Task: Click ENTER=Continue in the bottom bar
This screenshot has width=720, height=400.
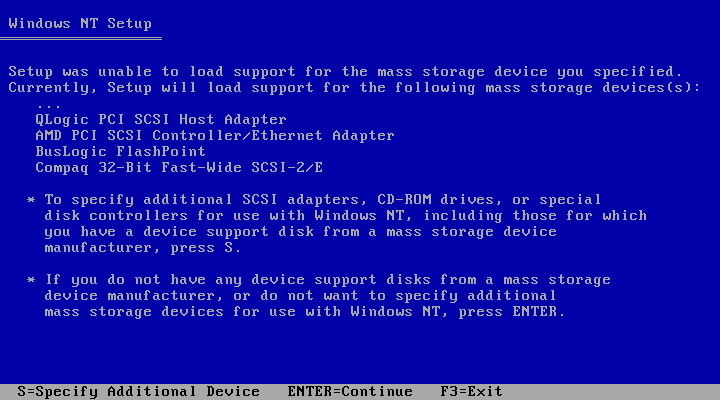Action: pyautogui.click(x=349, y=391)
